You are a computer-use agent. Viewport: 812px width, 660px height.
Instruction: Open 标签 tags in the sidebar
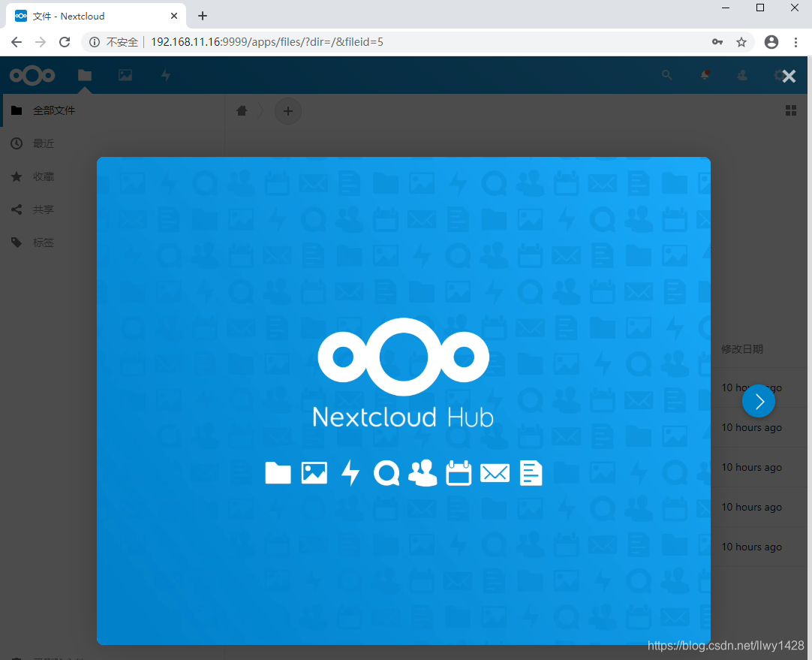[43, 242]
